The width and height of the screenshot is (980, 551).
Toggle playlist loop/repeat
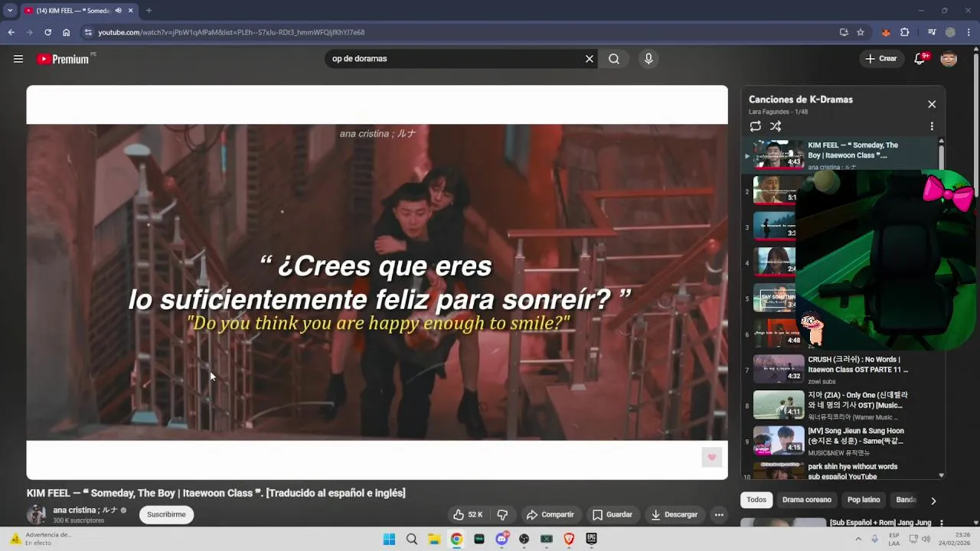point(756,126)
